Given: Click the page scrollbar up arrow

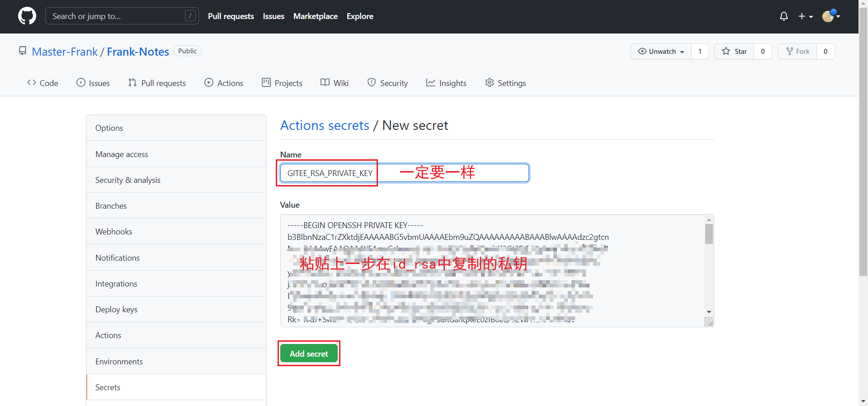Looking at the screenshot, I should (x=863, y=3).
